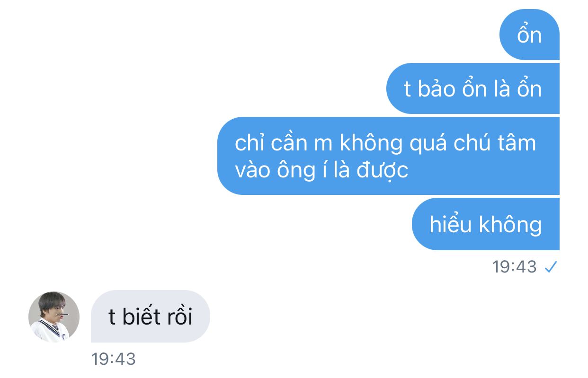Click the word 'không' in 'hiểu không'
This screenshot has height=378, width=588.
510,225
